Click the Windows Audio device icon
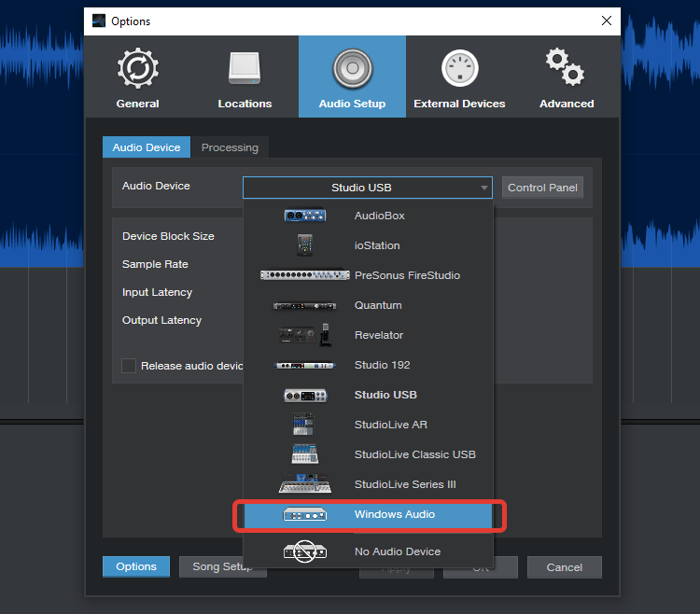This screenshot has width=700, height=614. click(x=305, y=515)
